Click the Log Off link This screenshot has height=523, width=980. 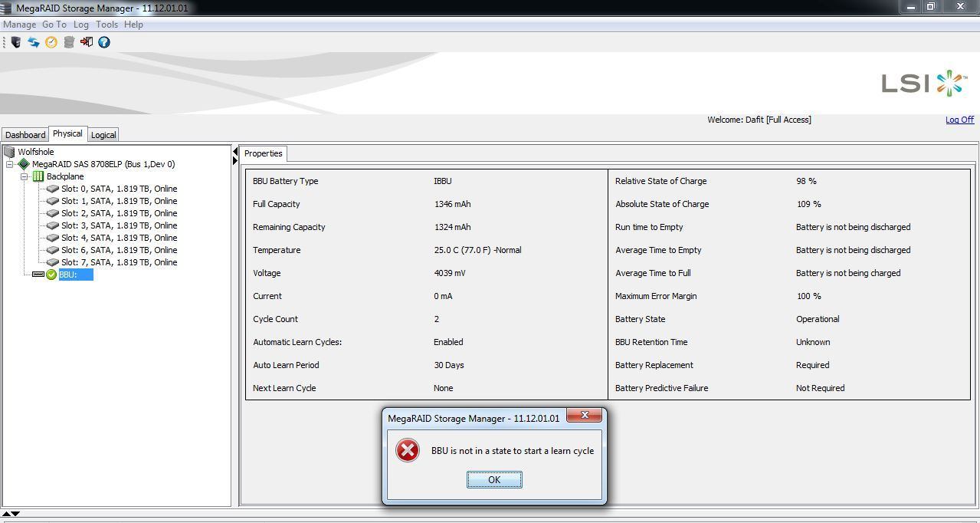click(959, 120)
